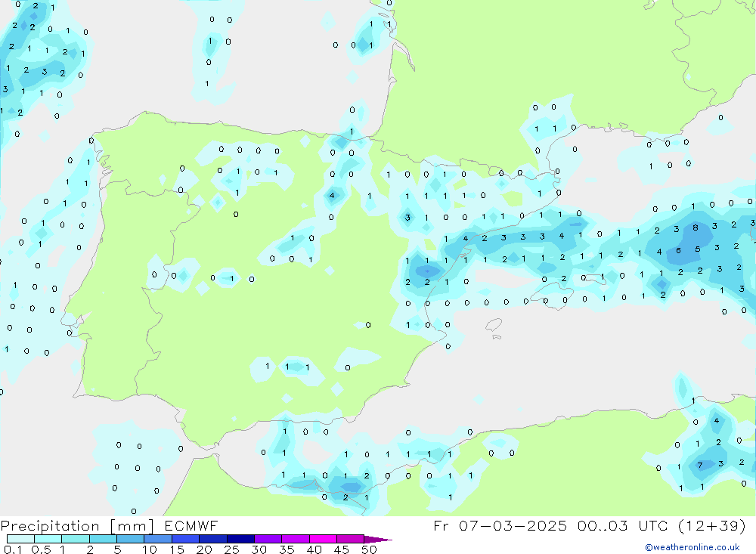The width and height of the screenshot is (756, 554).
Task: Select the legend swatch between 30 and 35
Action: [x=268, y=539]
